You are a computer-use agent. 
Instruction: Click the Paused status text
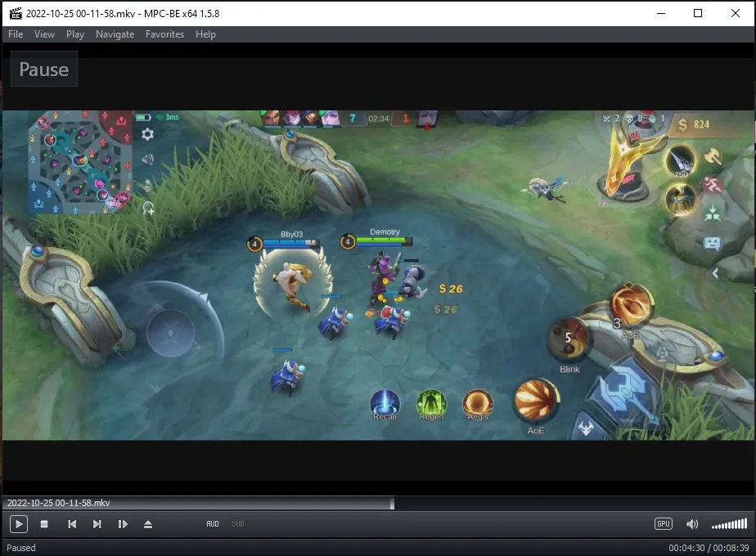point(21,548)
